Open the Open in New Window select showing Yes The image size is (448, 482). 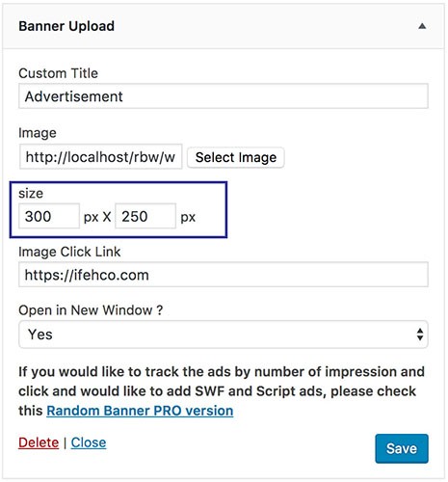click(224, 335)
